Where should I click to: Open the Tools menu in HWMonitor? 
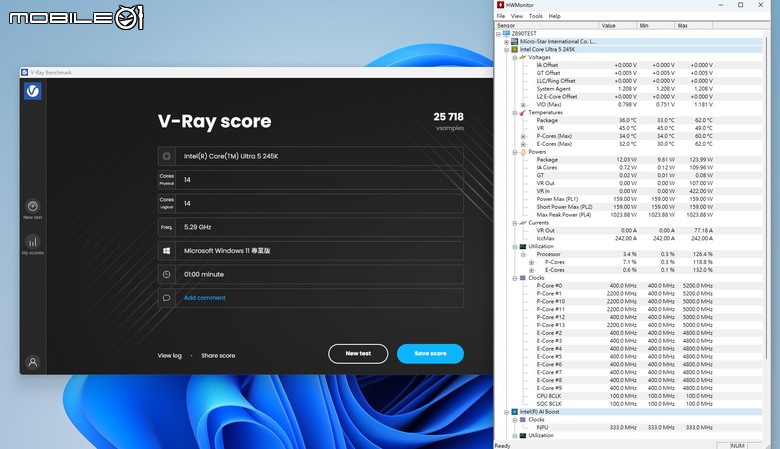(536, 16)
